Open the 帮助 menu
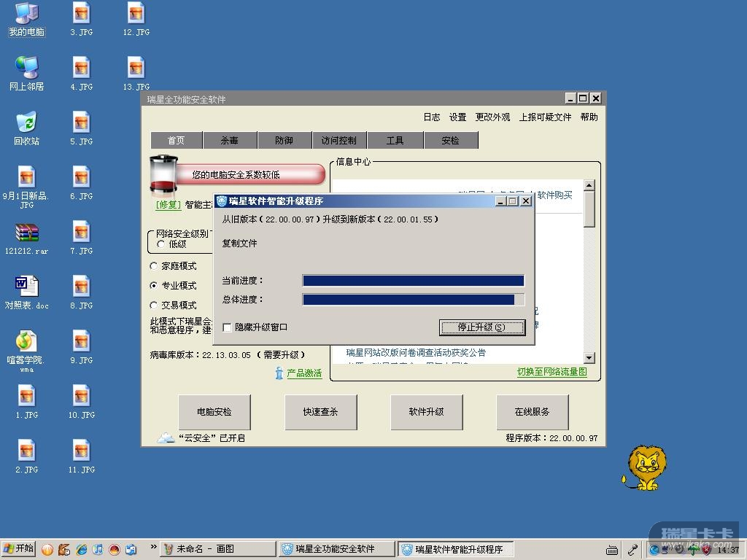This screenshot has height=560, width=747. 589,117
